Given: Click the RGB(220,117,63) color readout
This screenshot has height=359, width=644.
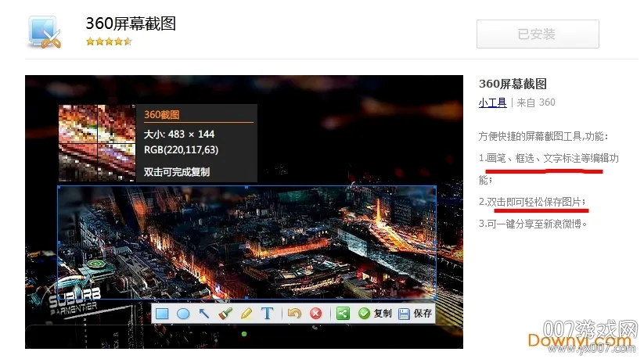Looking at the screenshot, I should click(181, 149).
